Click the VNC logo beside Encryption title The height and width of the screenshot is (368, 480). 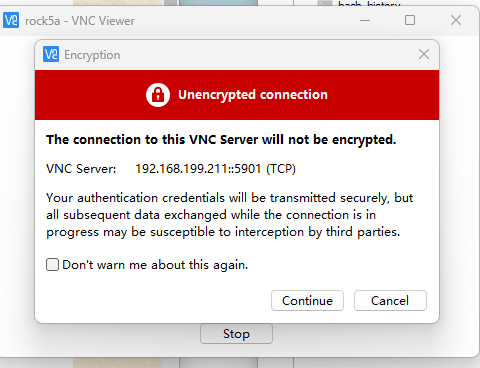51,54
